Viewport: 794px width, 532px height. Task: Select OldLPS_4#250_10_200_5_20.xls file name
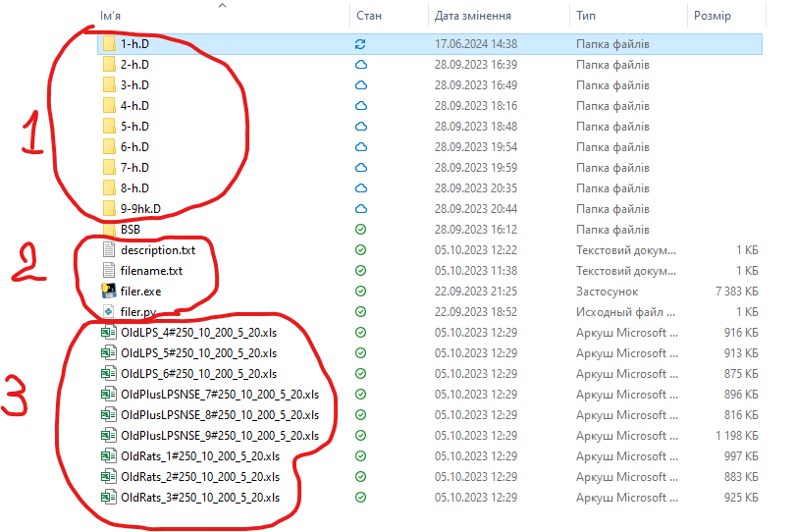coord(199,333)
